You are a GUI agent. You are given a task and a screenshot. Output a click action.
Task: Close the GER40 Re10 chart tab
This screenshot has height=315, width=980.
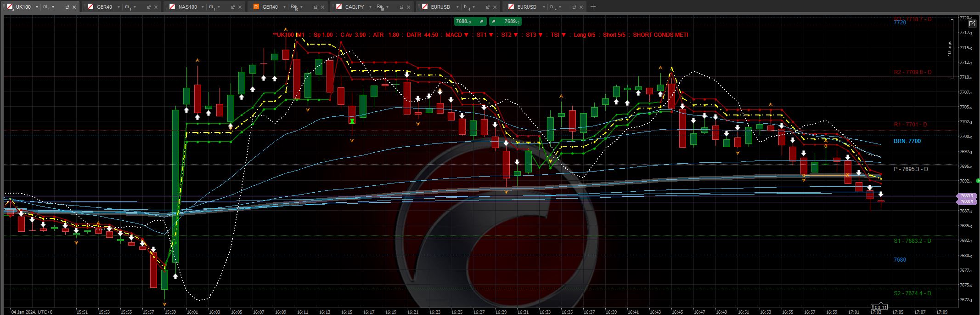point(322,7)
